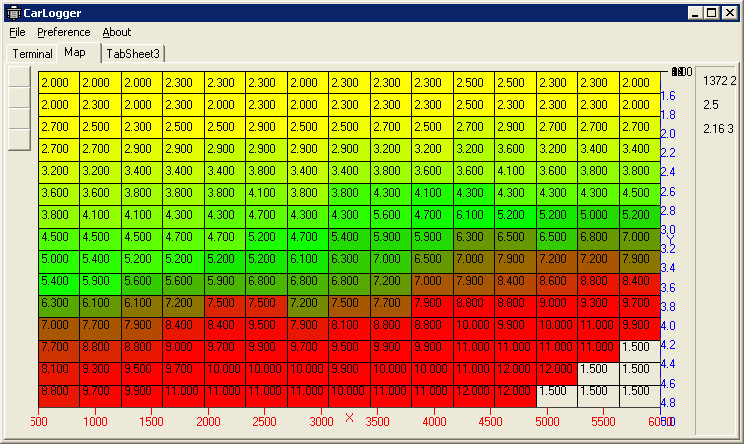Select the 8.600 map cell
The width and height of the screenshot is (744, 444).
[x=557, y=285]
